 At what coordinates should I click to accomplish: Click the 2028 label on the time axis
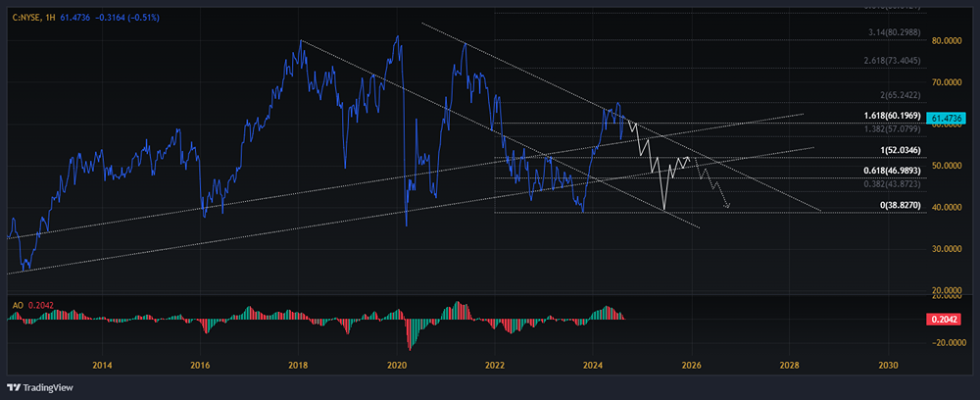(790, 365)
